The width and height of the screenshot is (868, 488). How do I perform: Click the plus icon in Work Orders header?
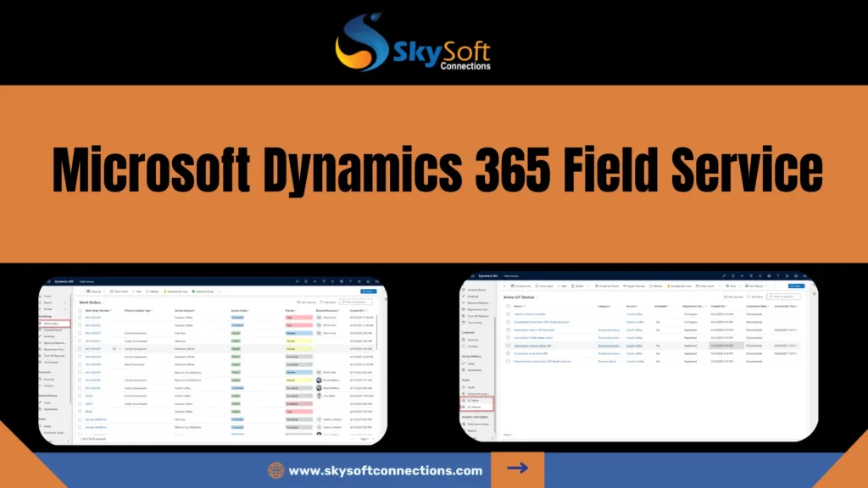pos(314,281)
